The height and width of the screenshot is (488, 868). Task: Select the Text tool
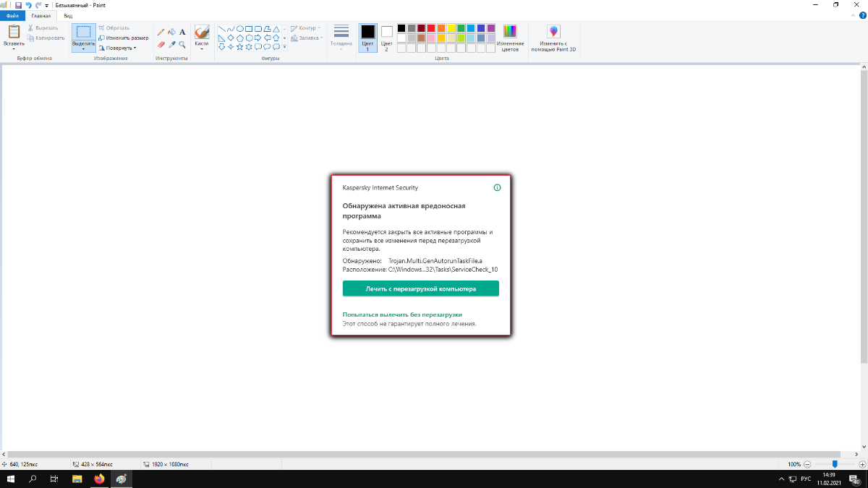tap(182, 32)
